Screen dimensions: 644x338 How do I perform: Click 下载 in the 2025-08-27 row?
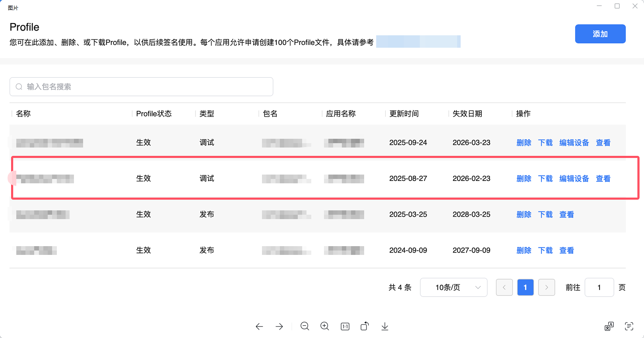(545, 179)
